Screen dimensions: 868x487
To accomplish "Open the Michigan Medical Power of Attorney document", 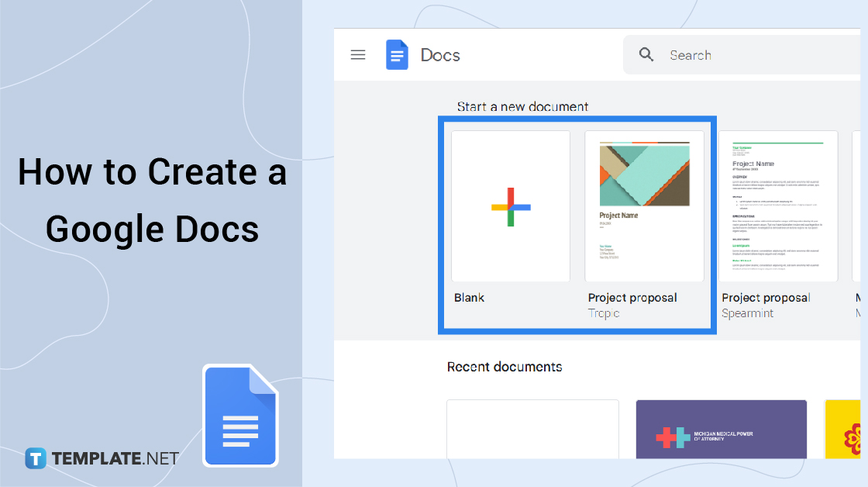I will (722, 430).
